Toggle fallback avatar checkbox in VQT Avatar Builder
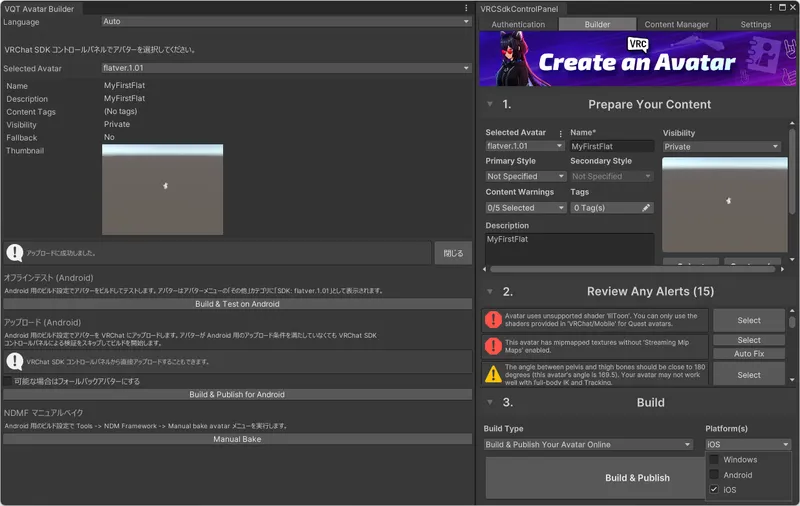 pyautogui.click(x=8, y=381)
